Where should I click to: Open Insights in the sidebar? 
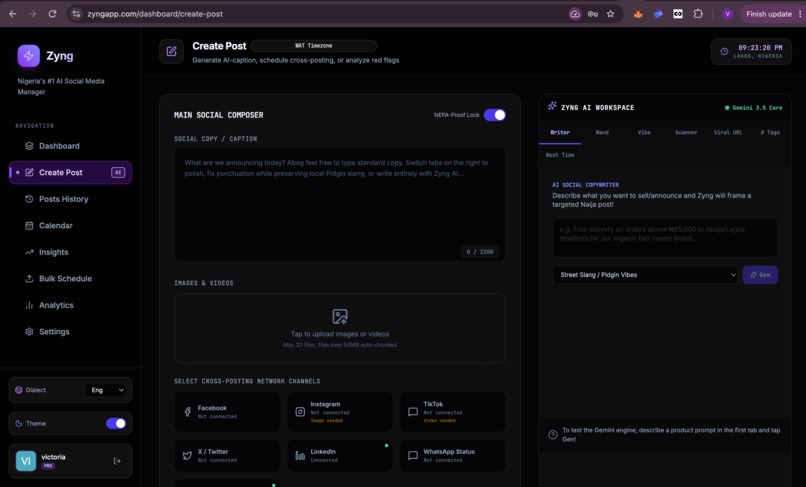point(70,252)
